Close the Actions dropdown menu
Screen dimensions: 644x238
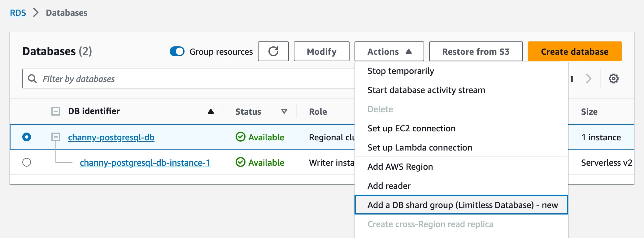[389, 51]
